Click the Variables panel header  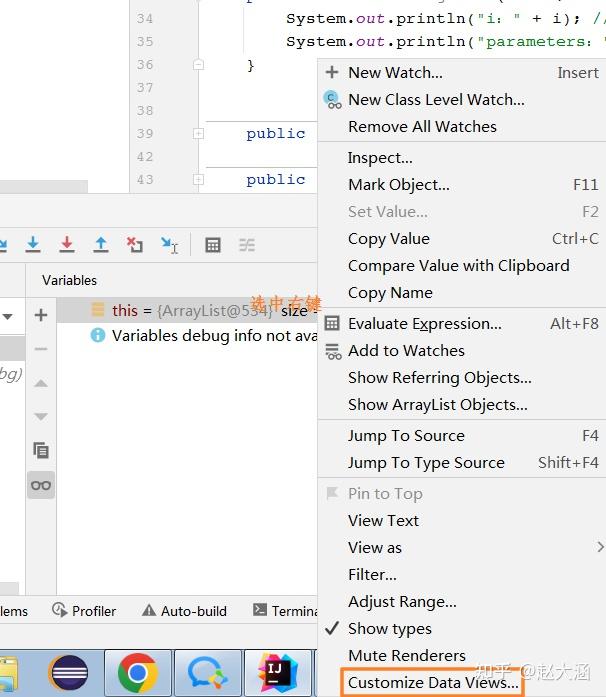[x=69, y=280]
